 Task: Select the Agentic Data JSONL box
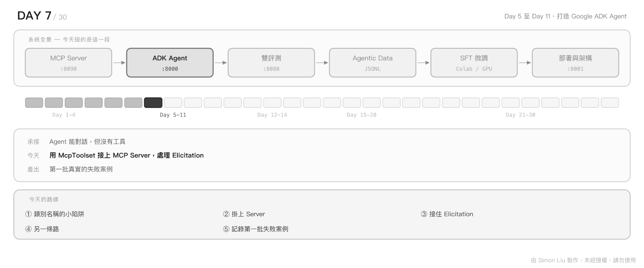tap(373, 63)
